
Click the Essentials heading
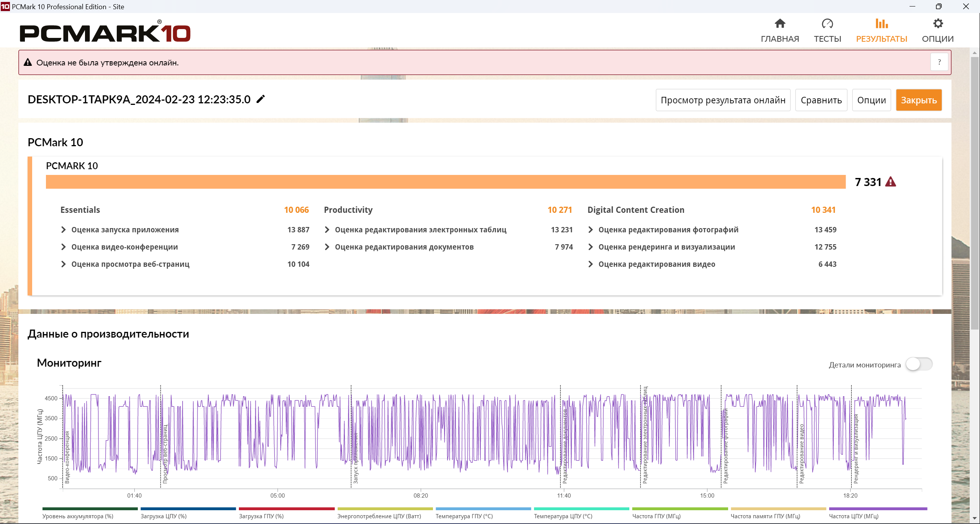(80, 210)
